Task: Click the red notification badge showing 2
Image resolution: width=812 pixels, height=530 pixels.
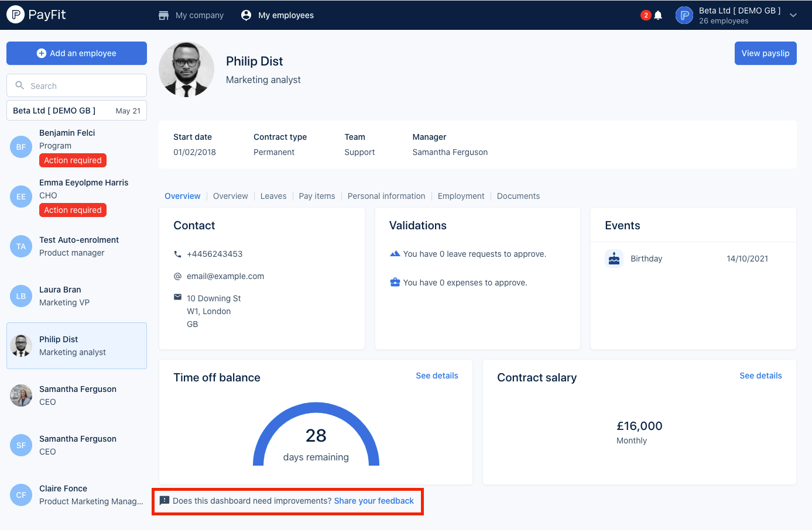Action: tap(646, 15)
